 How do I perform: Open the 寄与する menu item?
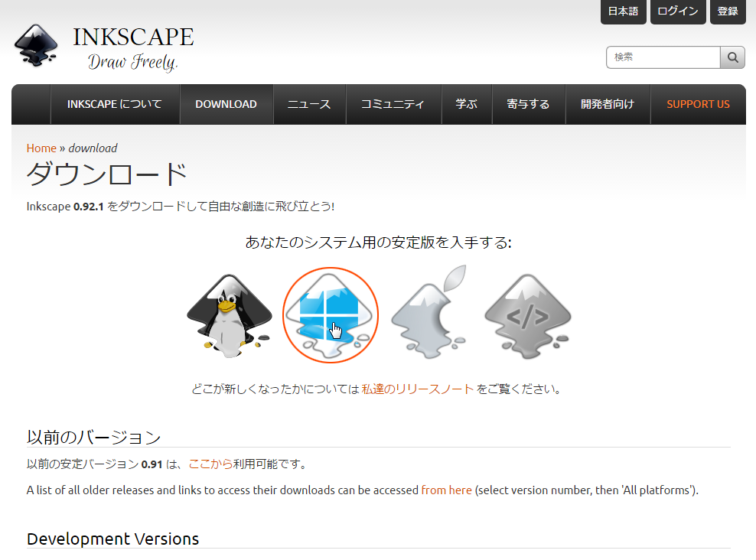[528, 105]
